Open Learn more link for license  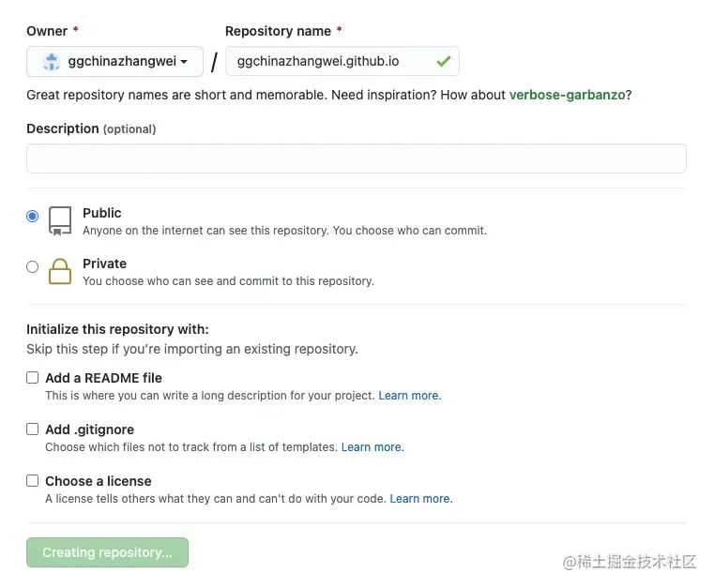coord(420,499)
